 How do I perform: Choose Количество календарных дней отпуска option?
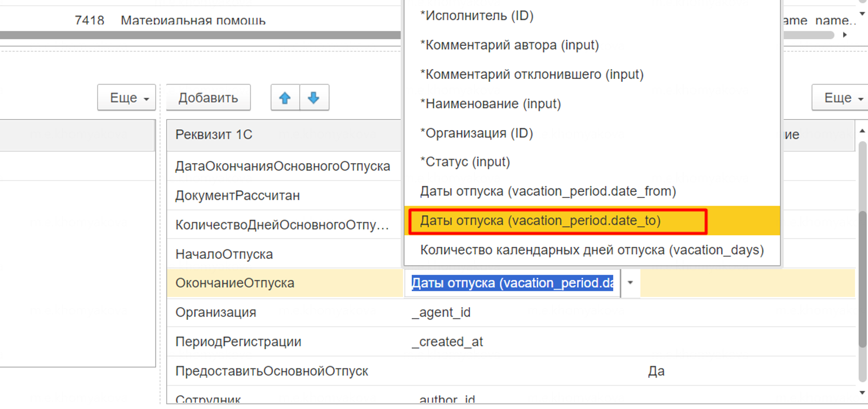(x=592, y=250)
